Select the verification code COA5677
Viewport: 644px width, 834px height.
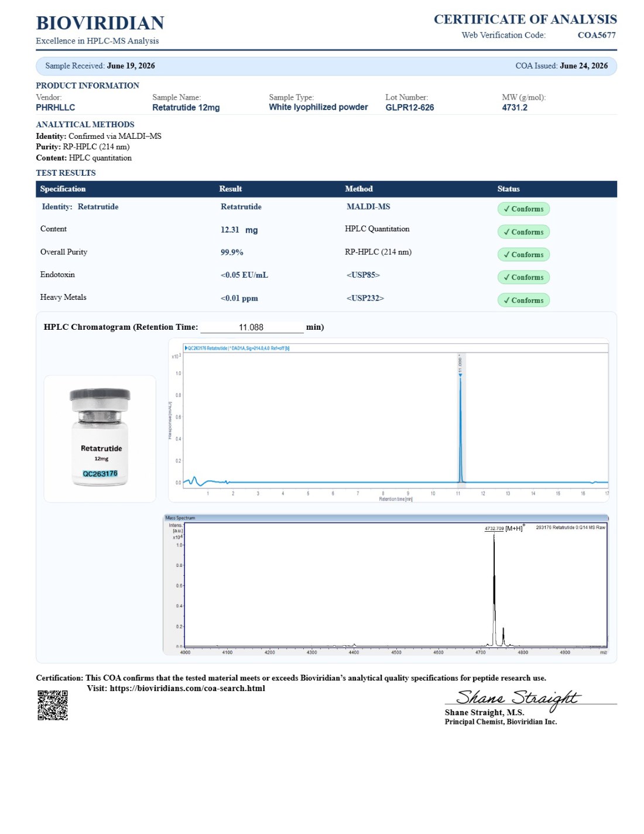click(597, 35)
